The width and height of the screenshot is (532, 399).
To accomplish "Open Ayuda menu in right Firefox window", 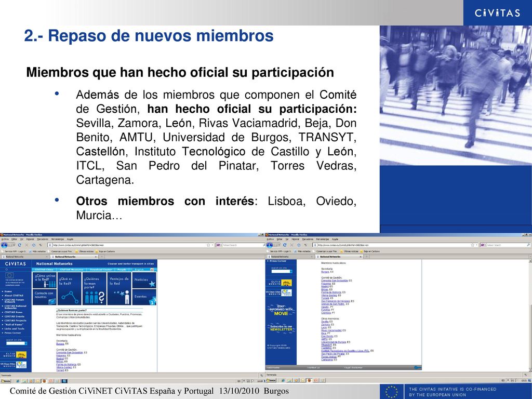I will 335,239.
